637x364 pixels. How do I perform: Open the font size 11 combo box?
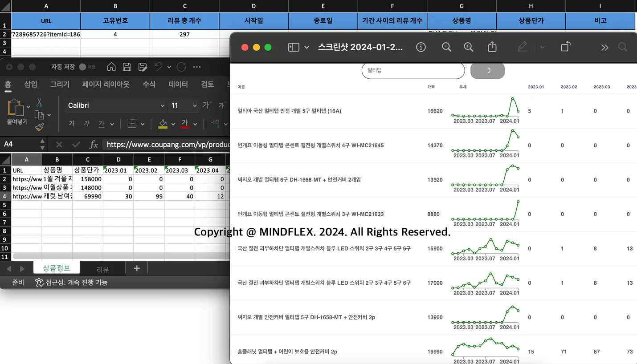click(184, 105)
